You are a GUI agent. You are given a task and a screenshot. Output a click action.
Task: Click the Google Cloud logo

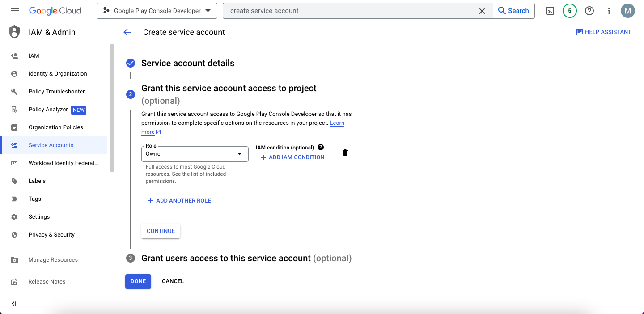pyautogui.click(x=55, y=11)
